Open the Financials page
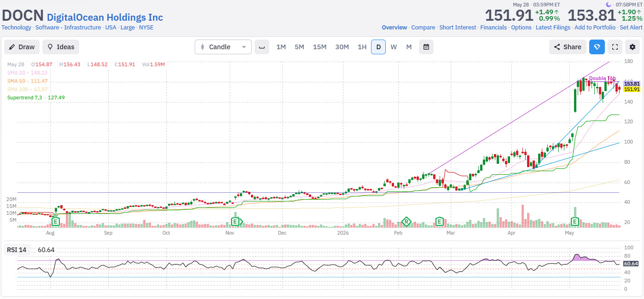644x299 pixels. [493, 28]
